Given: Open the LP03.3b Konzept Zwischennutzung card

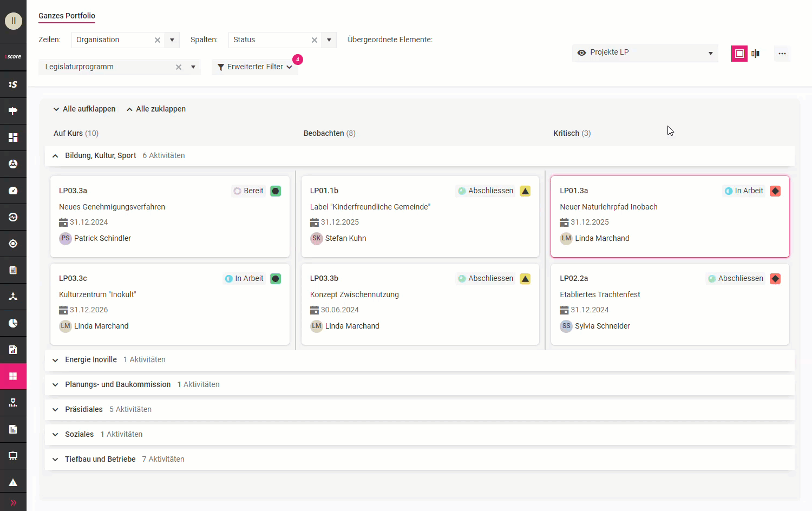Looking at the screenshot, I should [x=420, y=304].
